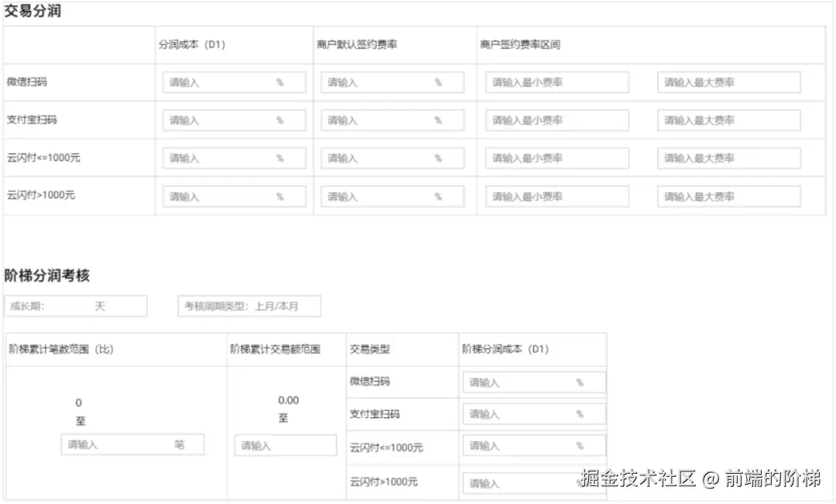Click 微信扫码 row 请输入最小费率 field

coord(555,82)
